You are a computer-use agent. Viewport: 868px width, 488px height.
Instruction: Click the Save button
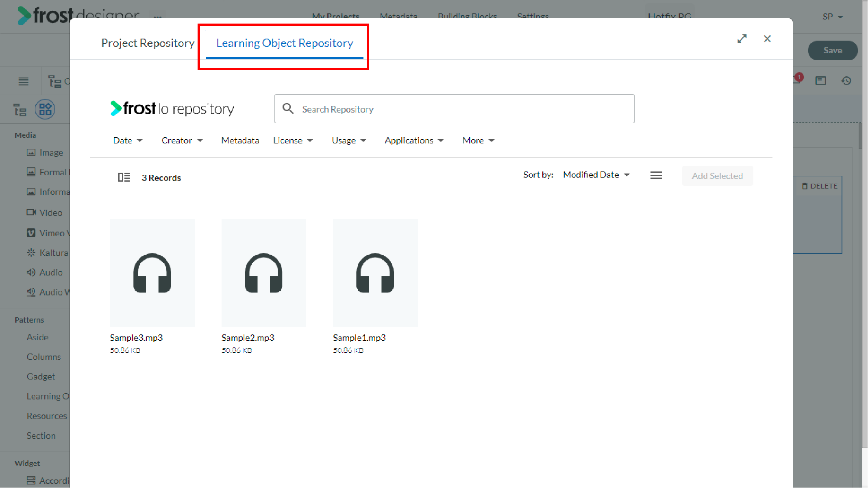[832, 50]
